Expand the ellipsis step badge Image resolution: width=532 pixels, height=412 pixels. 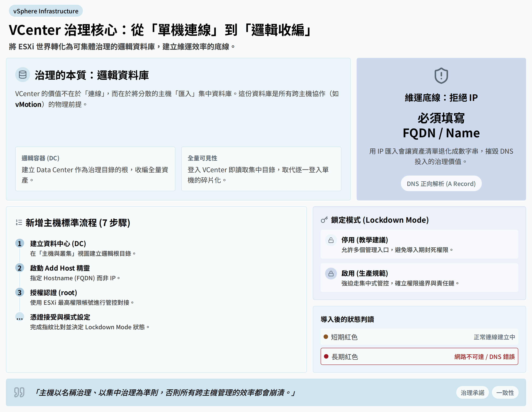pyautogui.click(x=20, y=317)
